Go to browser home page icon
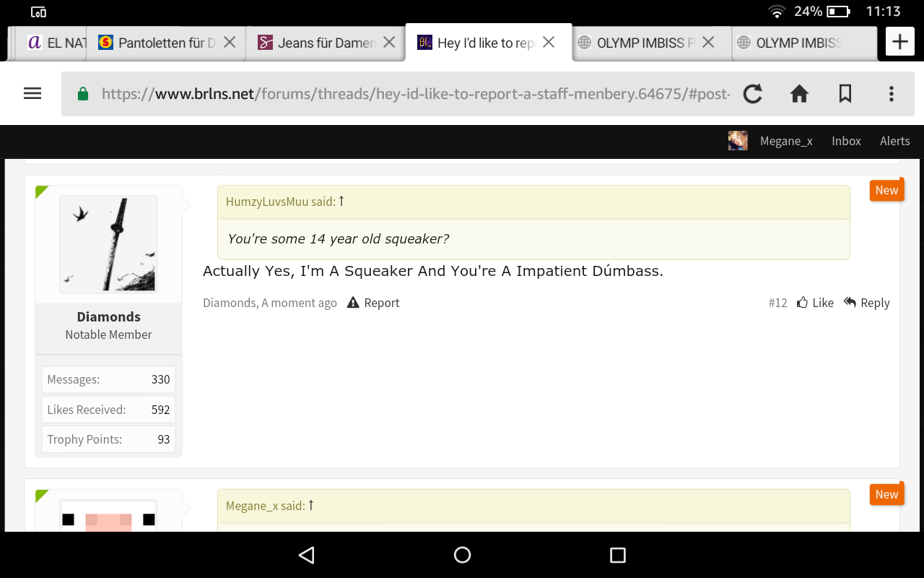The width and height of the screenshot is (924, 578). point(799,93)
